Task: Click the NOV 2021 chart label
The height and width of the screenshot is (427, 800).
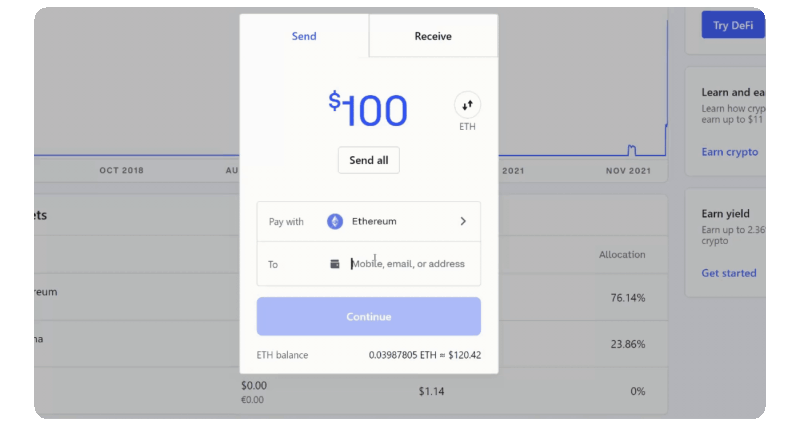Action: pyautogui.click(x=628, y=171)
